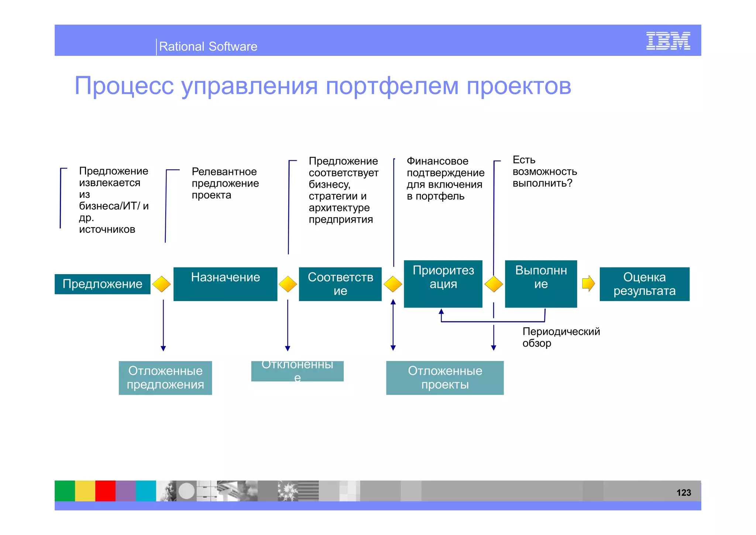Click the Периодический обзор label

coord(561,337)
